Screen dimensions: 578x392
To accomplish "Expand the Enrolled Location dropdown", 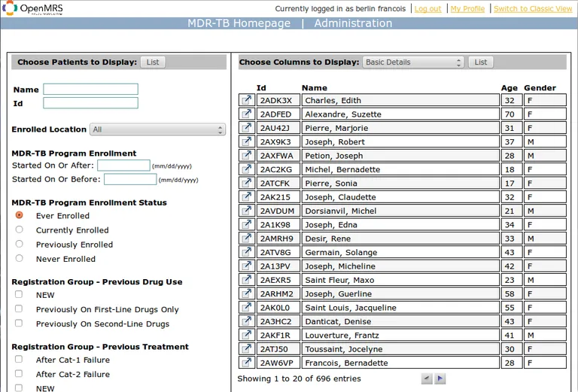I will click(x=157, y=129).
